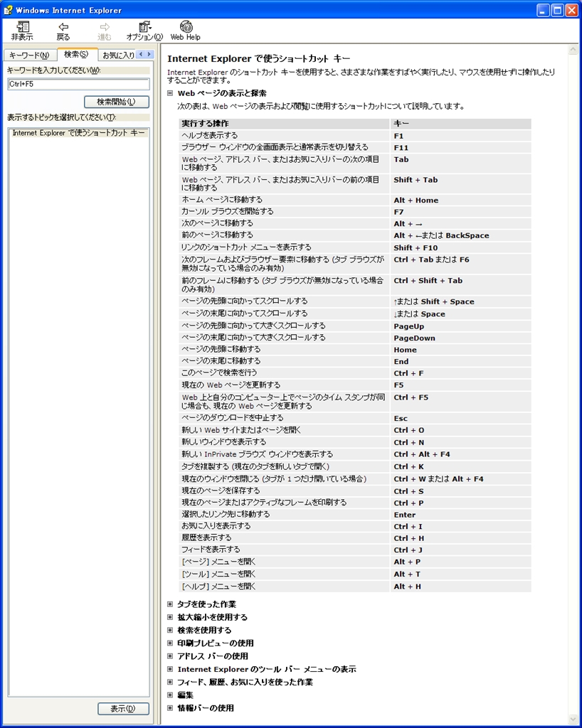Screen dimensions: 582x728
Task: Click the Alt + Home key cell
Action: 461,200
